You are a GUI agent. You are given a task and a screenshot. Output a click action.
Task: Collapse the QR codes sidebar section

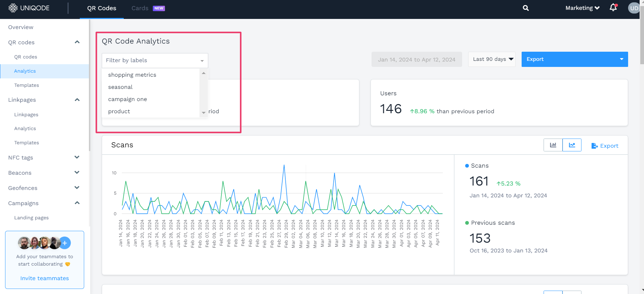[x=77, y=42]
